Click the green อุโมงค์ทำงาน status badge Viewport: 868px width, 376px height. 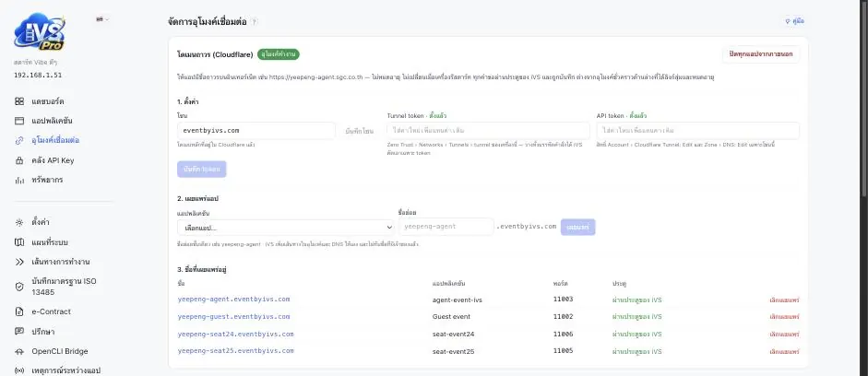(279, 54)
